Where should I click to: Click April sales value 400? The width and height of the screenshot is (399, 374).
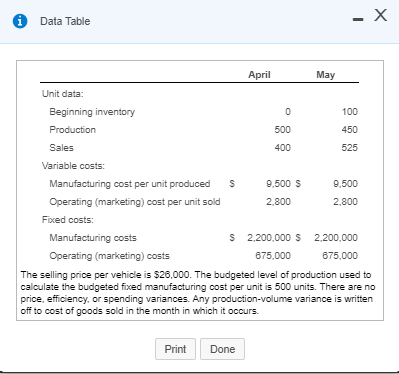coord(283,148)
